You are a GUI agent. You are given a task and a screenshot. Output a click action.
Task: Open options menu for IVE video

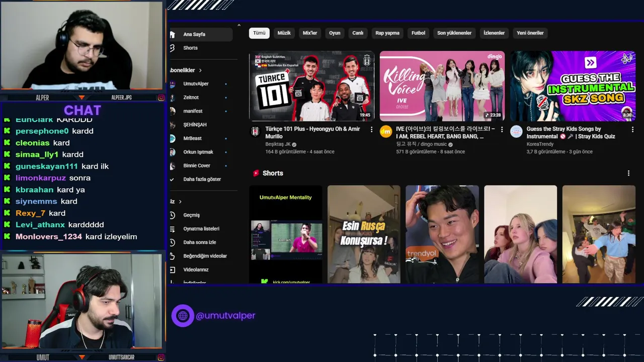point(502,130)
